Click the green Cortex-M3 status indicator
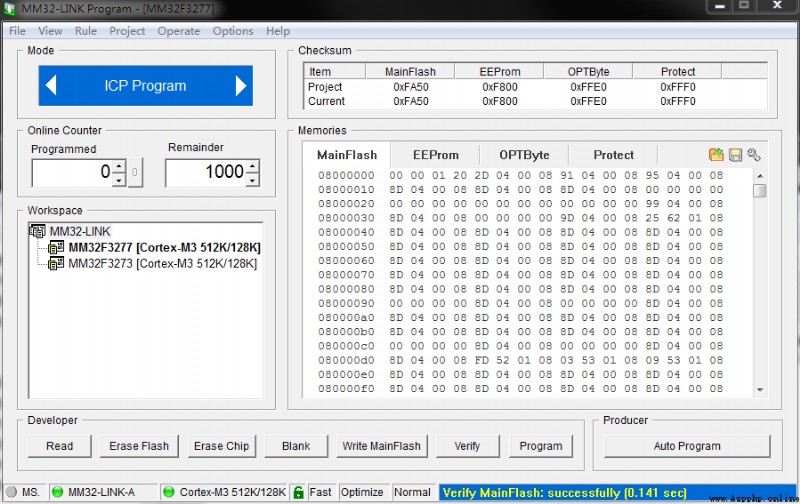The width and height of the screenshot is (800, 504). (x=168, y=492)
